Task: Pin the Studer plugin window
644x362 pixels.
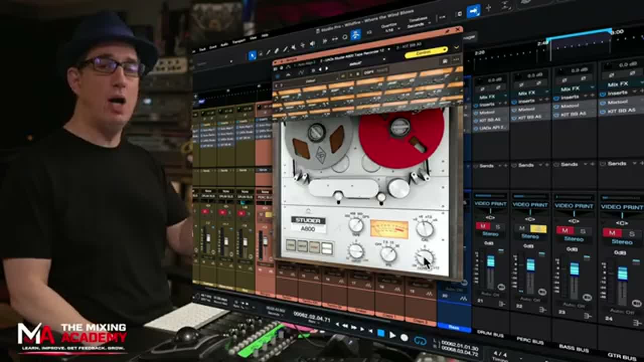Action: pyautogui.click(x=447, y=32)
